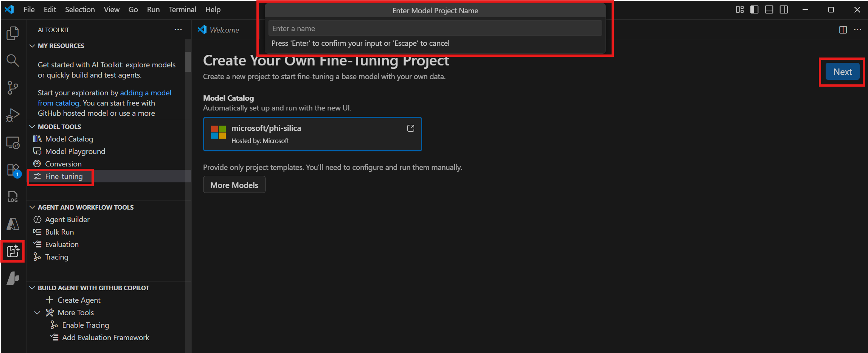Screen dimensions: 868x353
Task: Open the Extensions view with the notification badge
Action: coord(12,170)
